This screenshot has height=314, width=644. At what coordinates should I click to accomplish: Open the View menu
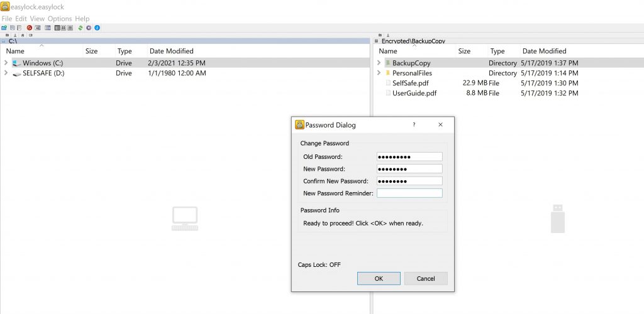pos(37,18)
